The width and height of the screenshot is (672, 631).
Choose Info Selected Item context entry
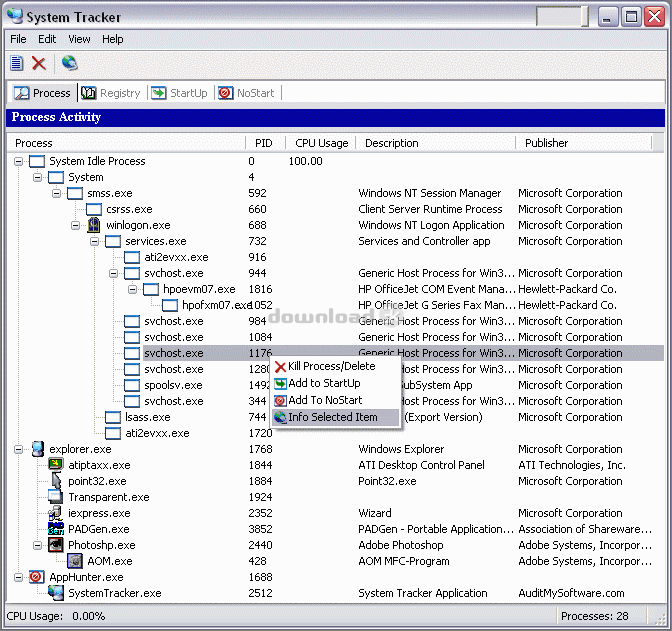[x=335, y=417]
